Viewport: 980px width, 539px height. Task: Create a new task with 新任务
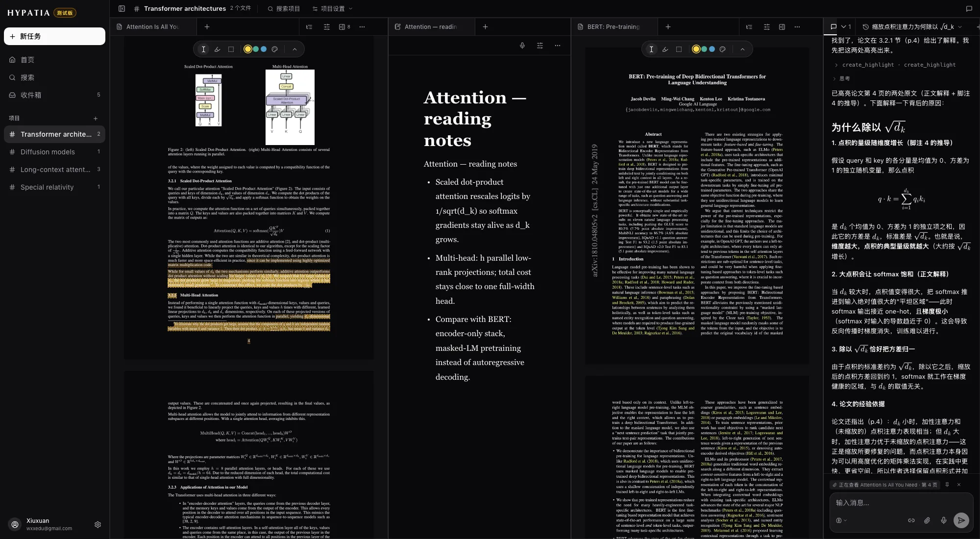coord(54,36)
